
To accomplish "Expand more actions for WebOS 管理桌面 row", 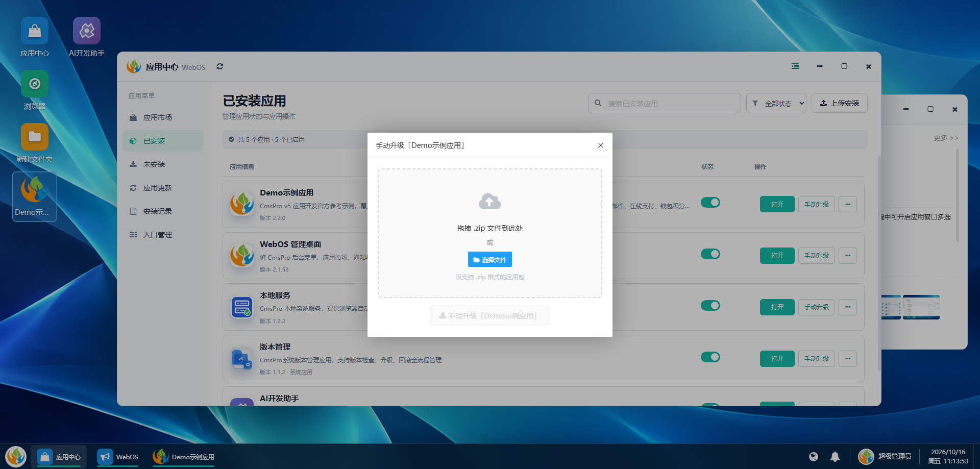I will point(848,256).
